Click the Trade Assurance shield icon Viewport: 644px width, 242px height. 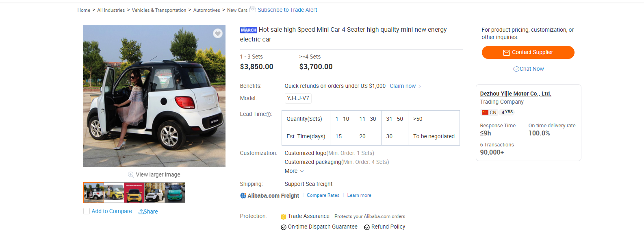pos(284,216)
